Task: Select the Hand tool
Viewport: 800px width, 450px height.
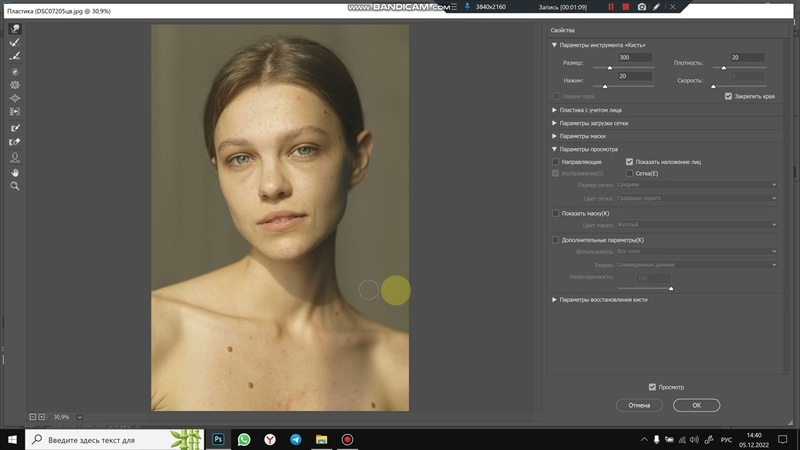Action: click(x=15, y=172)
